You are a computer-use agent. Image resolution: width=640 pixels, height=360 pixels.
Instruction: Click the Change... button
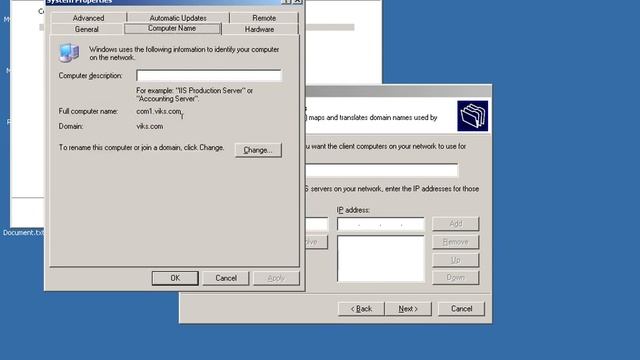258,150
